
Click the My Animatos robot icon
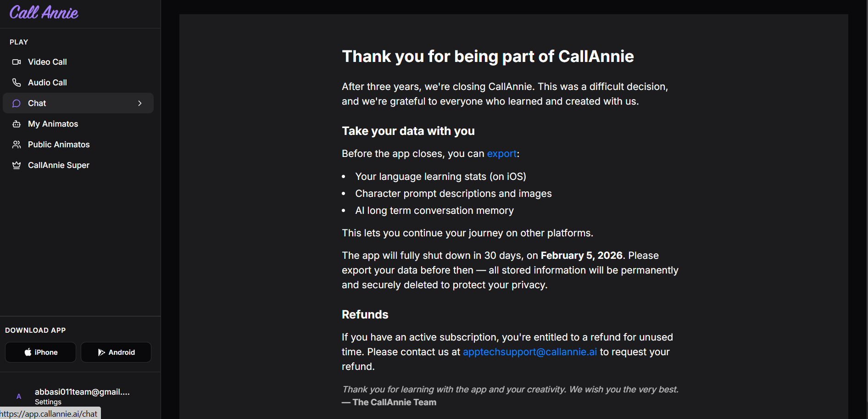(17, 124)
